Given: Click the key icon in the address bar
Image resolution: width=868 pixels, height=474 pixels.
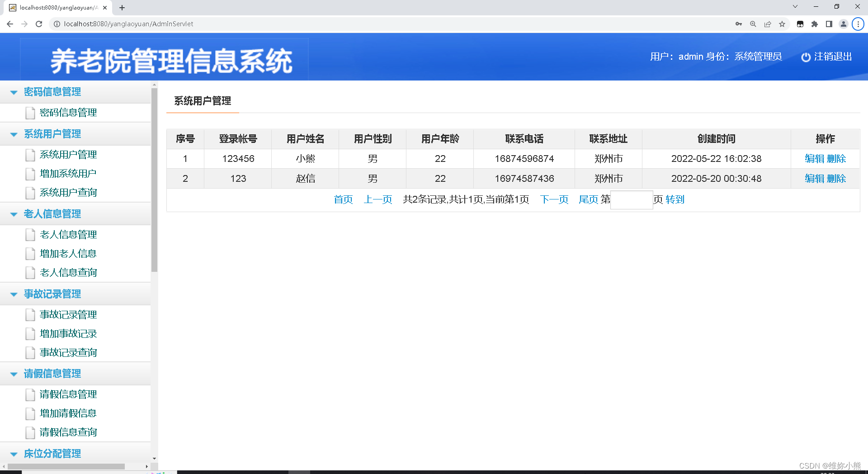Looking at the screenshot, I should [x=738, y=24].
